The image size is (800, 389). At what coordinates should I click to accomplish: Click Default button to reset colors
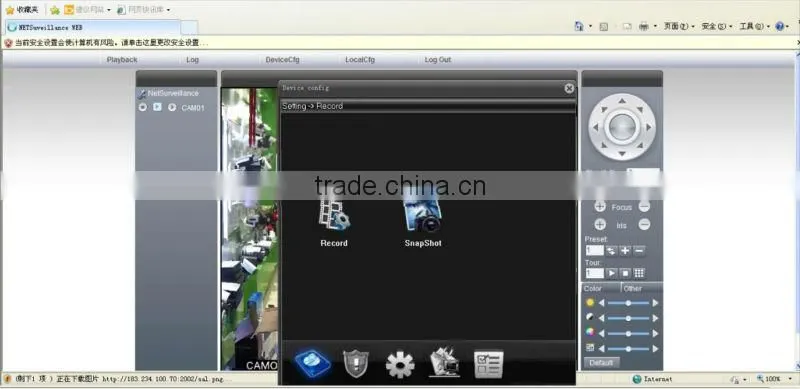[601, 363]
